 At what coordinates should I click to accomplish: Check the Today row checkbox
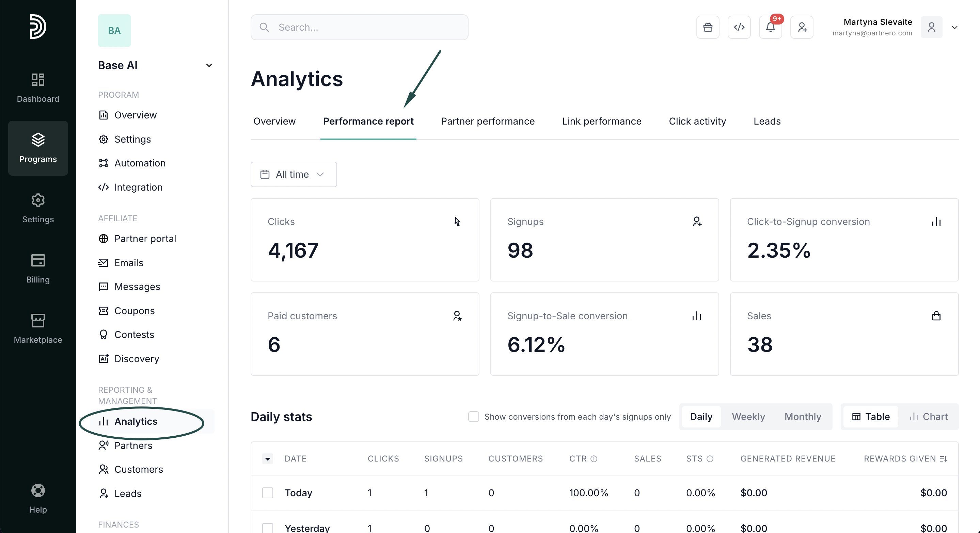click(x=267, y=493)
